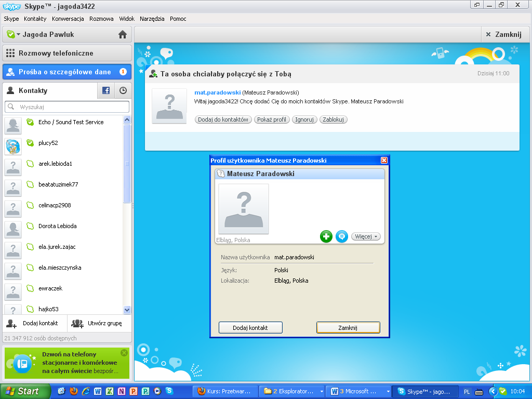Click the Skype status tray icon
Viewport: 532px width, 399px height.
pyautogui.click(x=503, y=392)
